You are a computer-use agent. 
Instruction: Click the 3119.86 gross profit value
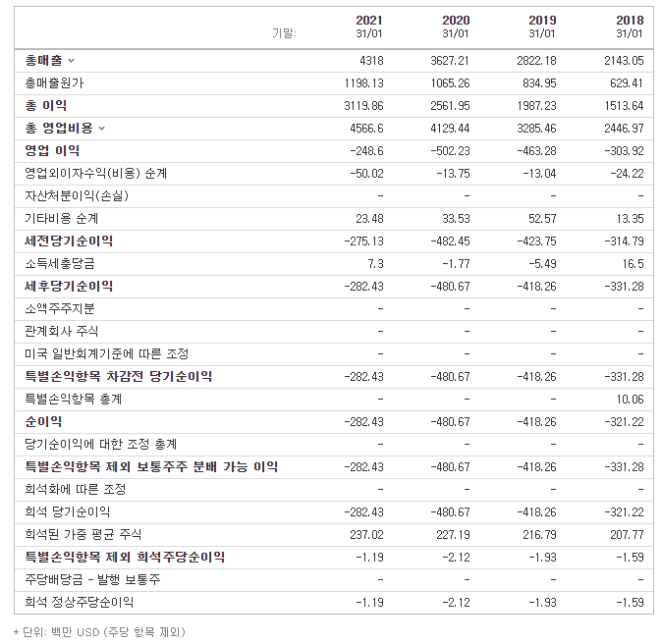[x=363, y=106]
